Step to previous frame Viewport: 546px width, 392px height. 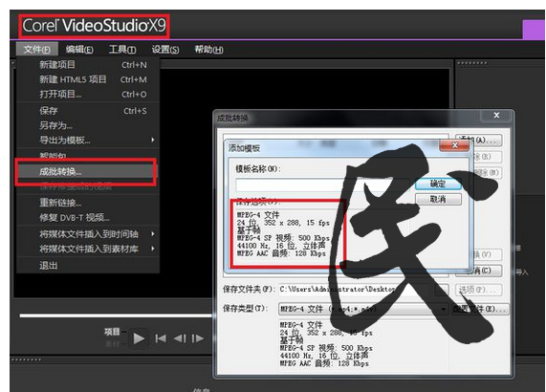click(x=180, y=338)
